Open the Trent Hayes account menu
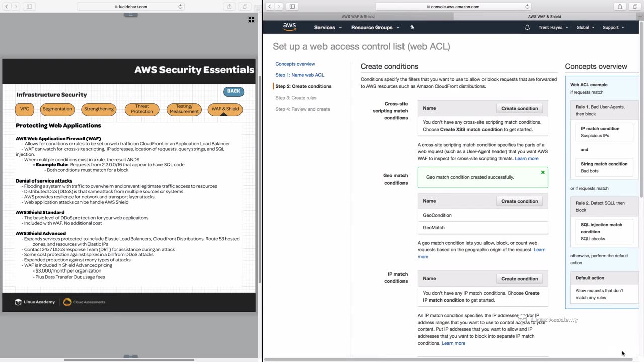The height and width of the screenshot is (362, 644). click(x=553, y=27)
